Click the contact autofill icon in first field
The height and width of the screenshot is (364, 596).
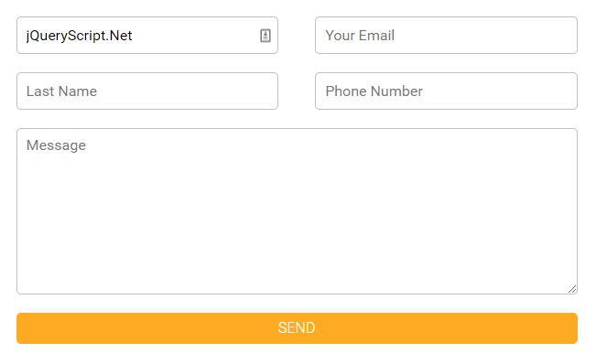[265, 36]
